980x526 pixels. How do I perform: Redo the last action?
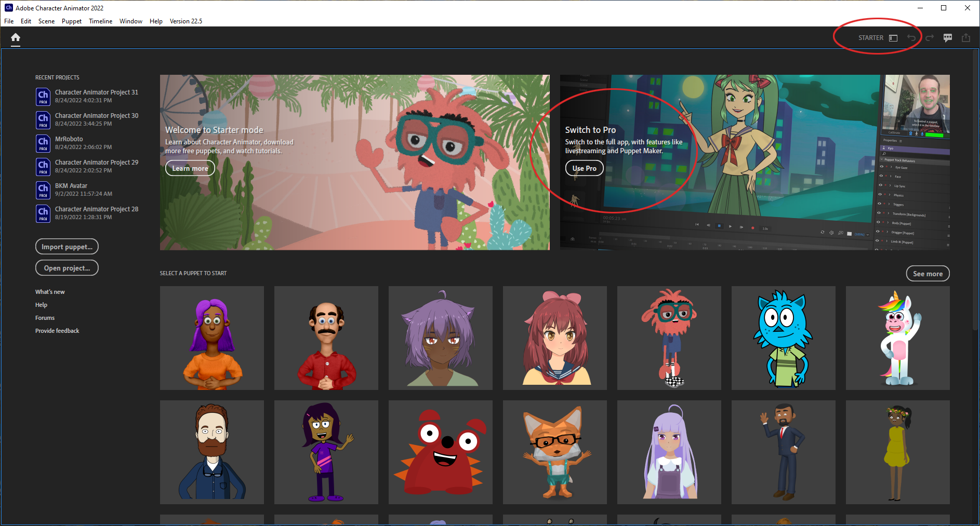point(930,37)
